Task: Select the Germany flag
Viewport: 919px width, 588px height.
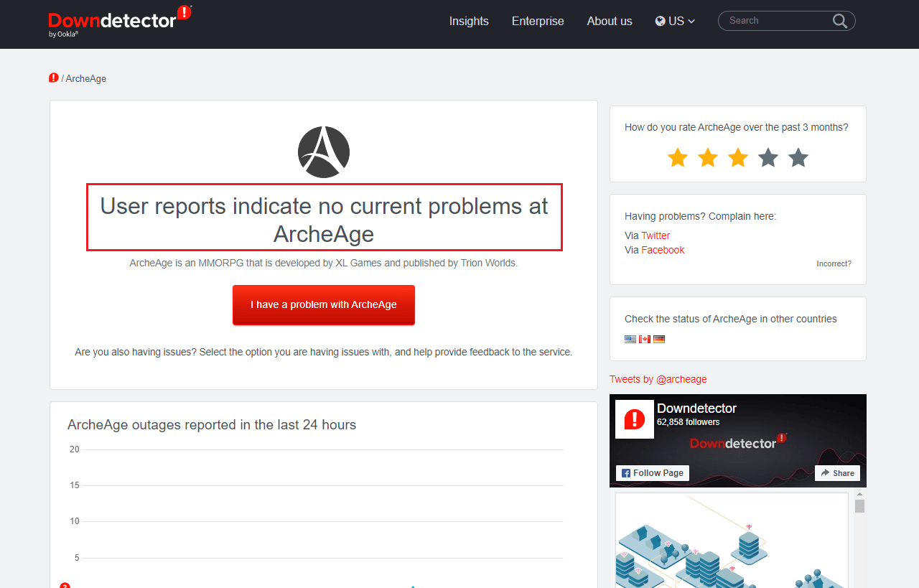Action: [659, 339]
